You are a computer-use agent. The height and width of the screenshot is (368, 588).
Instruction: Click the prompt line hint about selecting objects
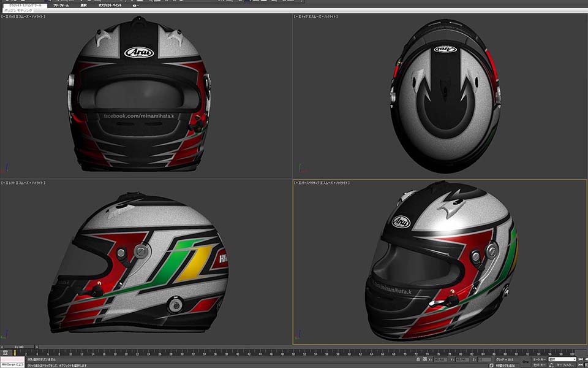pos(57,366)
